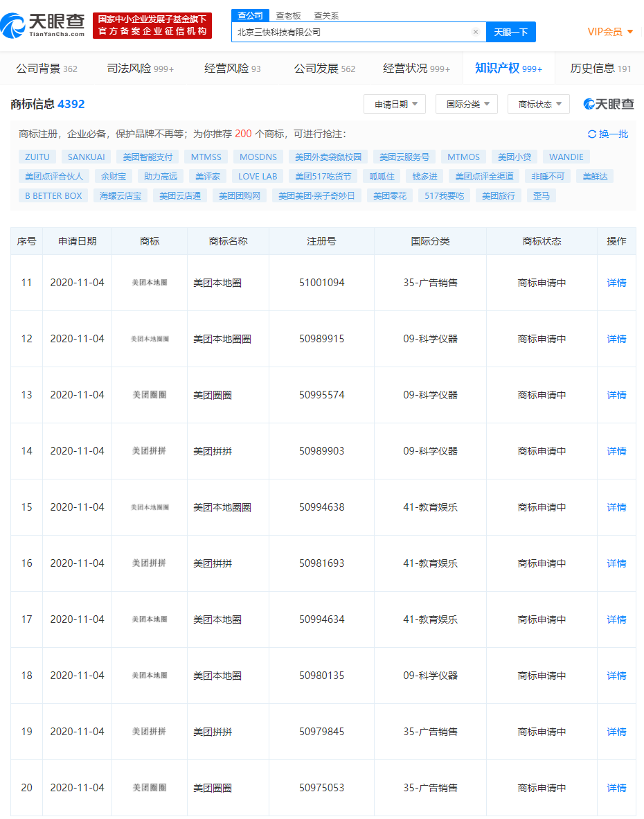Expand the 商标状态 filter dropdown
This screenshot has height=819, width=644.
[x=538, y=104]
